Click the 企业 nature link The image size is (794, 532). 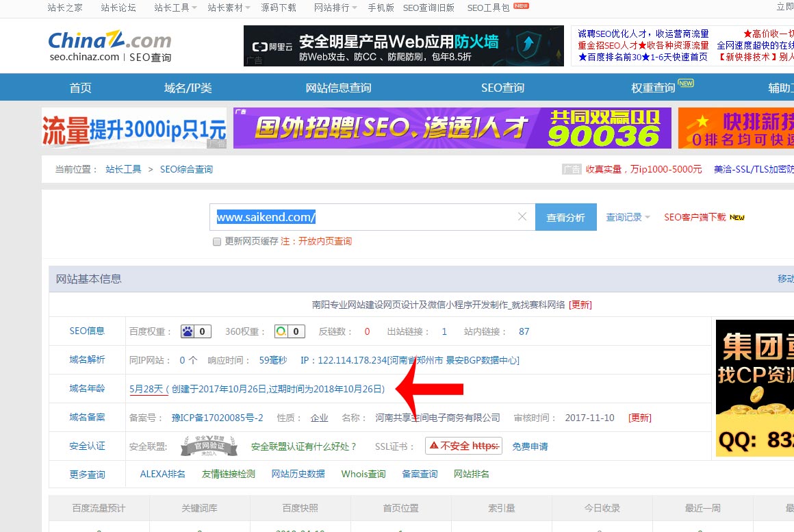(319, 418)
